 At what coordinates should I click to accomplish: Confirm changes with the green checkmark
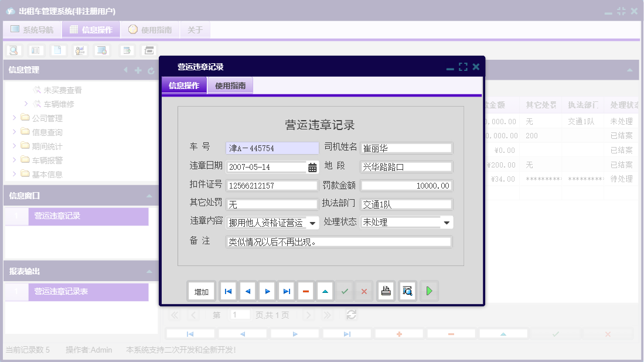pyautogui.click(x=345, y=291)
